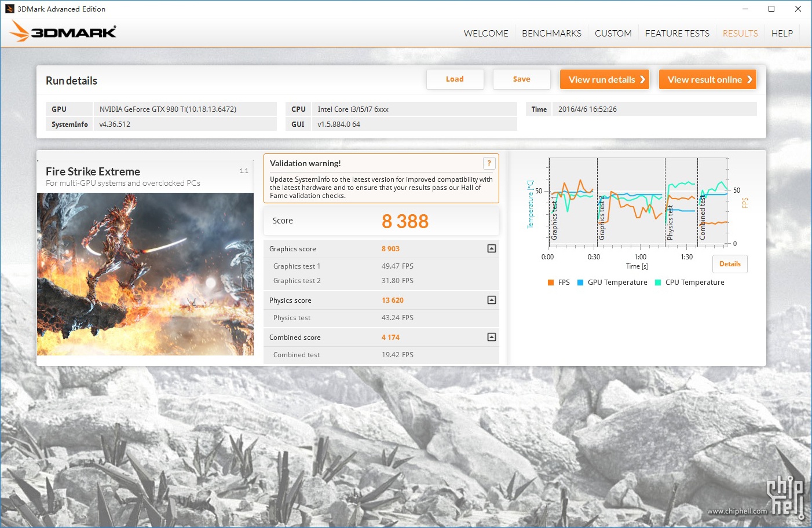The height and width of the screenshot is (528, 812).
Task: Click Physics test result 43.24 FPS
Action: (x=397, y=318)
